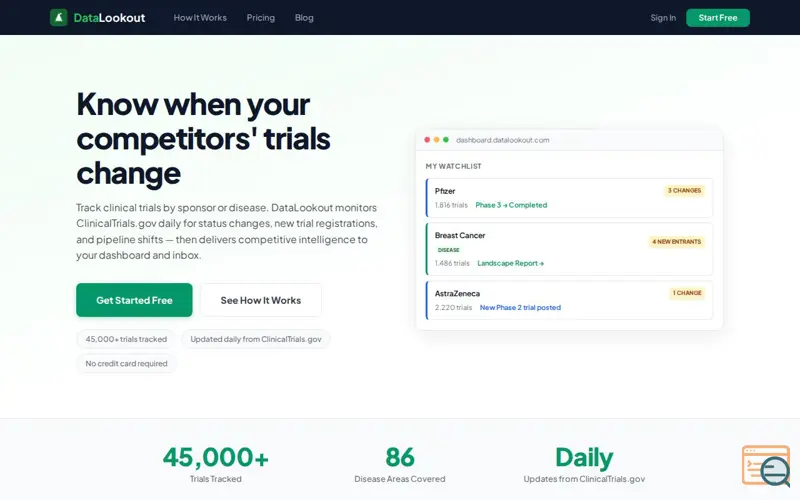Click the '3 CHANGES' badge

pos(684,190)
